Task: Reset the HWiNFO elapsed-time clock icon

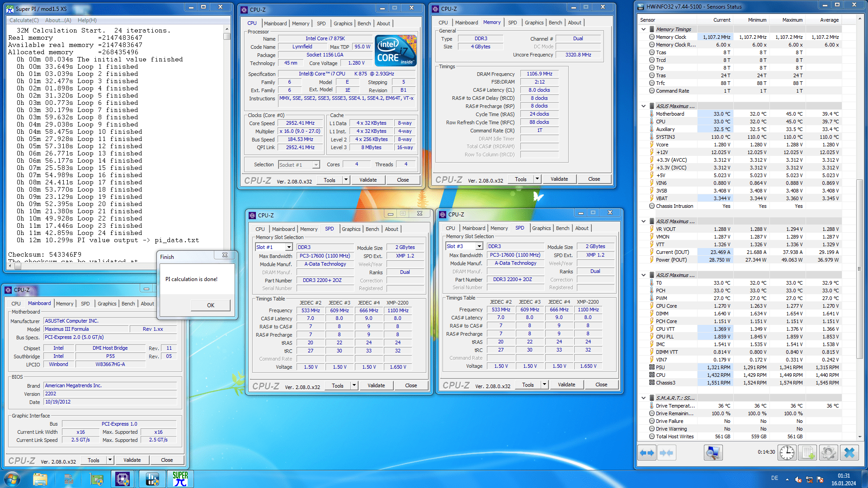Action: point(787,453)
